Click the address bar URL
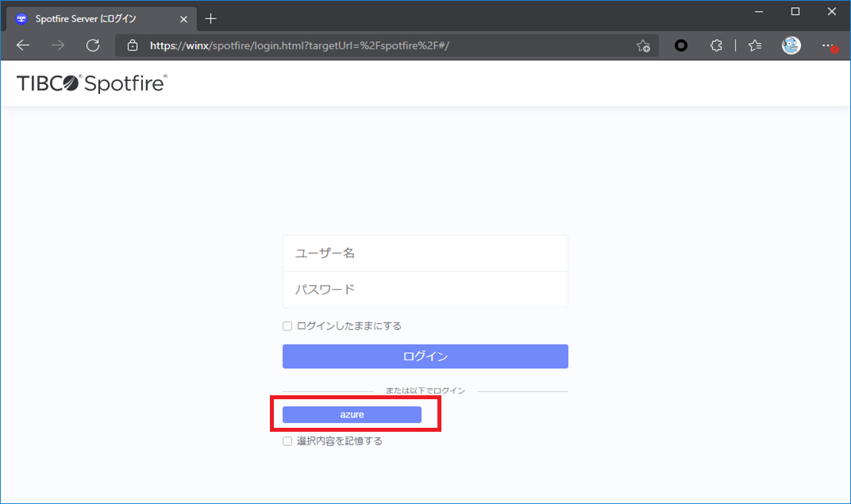Viewport: 851px width, 504px height. pos(299,45)
